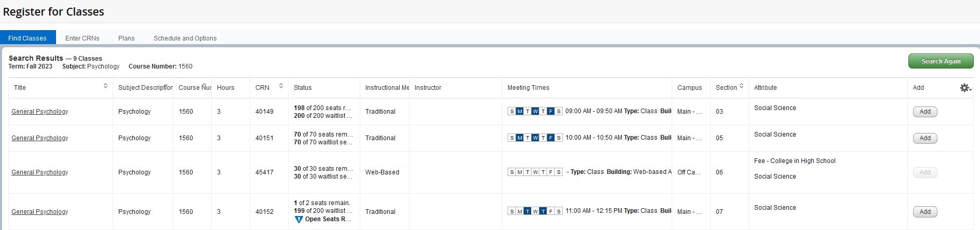
Task: Click the Open Seats Reserved funnel icon
Action: 298,220
